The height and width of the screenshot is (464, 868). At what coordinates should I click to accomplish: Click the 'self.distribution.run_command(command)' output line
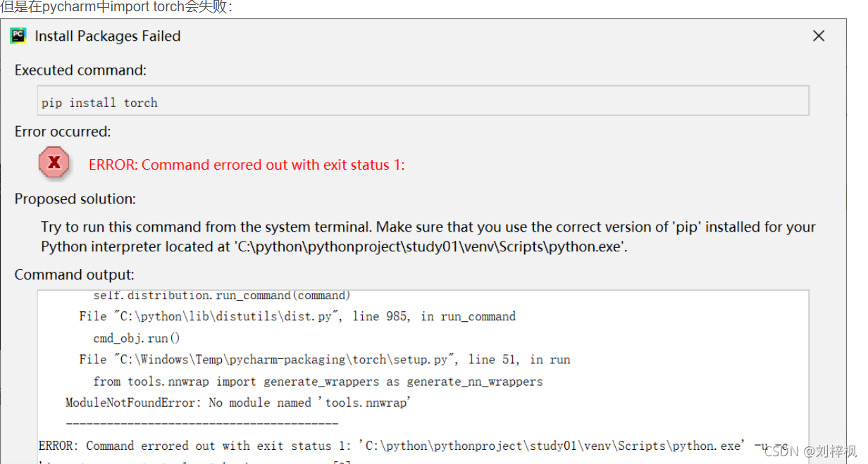click(221, 296)
